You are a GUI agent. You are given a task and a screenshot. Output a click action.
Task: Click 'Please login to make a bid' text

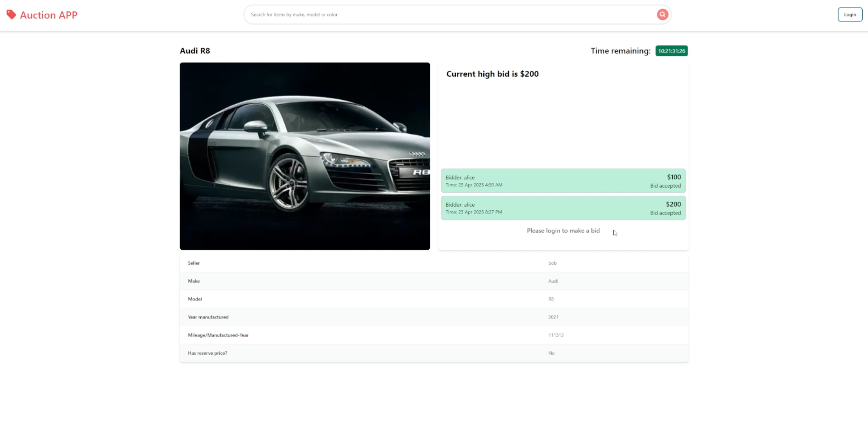click(x=563, y=231)
